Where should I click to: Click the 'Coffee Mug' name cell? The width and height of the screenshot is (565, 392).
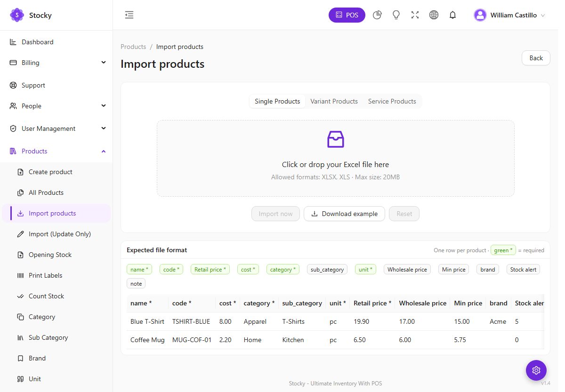pos(147,340)
